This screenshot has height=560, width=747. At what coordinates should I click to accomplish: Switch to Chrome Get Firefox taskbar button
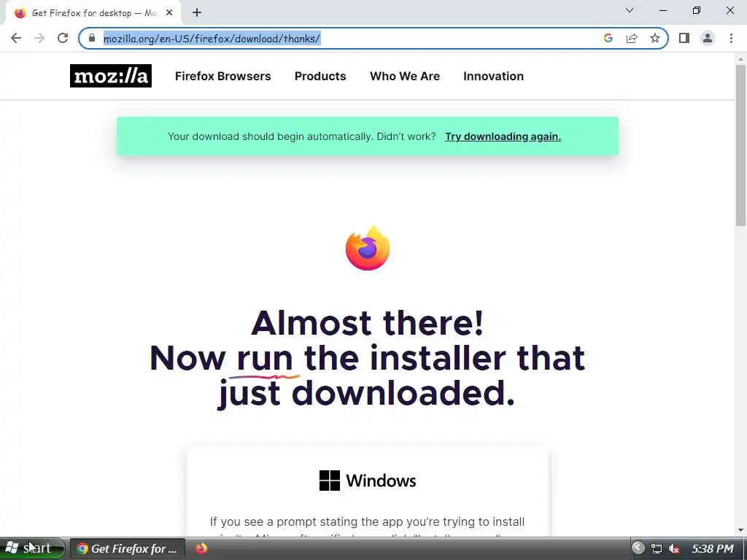coord(127,548)
